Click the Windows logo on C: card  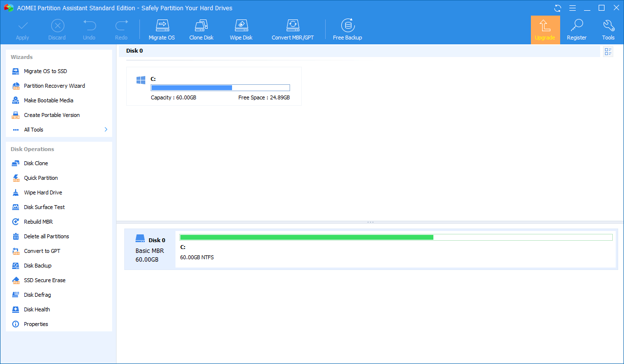tap(141, 80)
